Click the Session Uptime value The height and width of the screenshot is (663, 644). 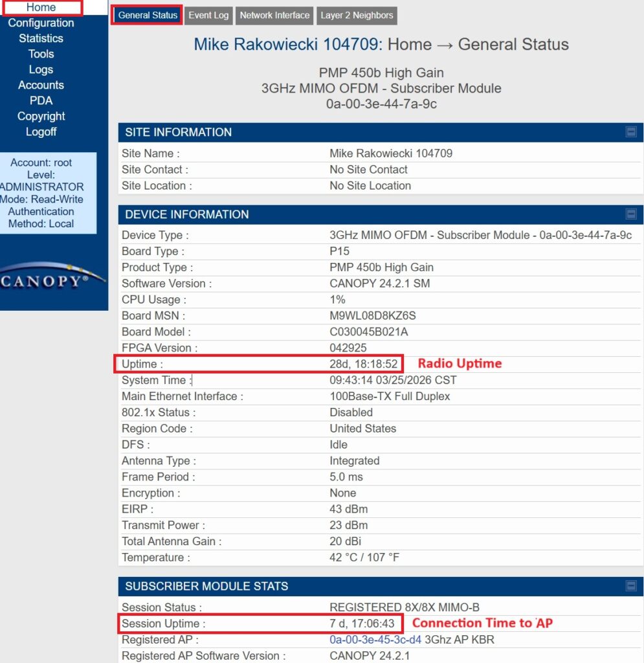361,624
